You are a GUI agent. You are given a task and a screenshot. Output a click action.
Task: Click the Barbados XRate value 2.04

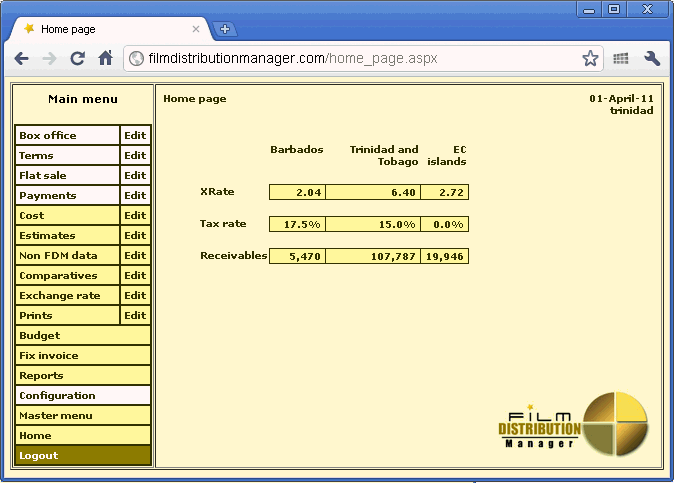(297, 192)
